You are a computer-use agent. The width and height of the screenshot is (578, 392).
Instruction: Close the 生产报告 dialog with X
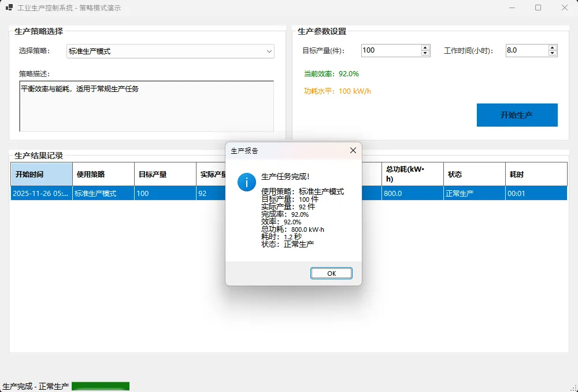coord(353,150)
